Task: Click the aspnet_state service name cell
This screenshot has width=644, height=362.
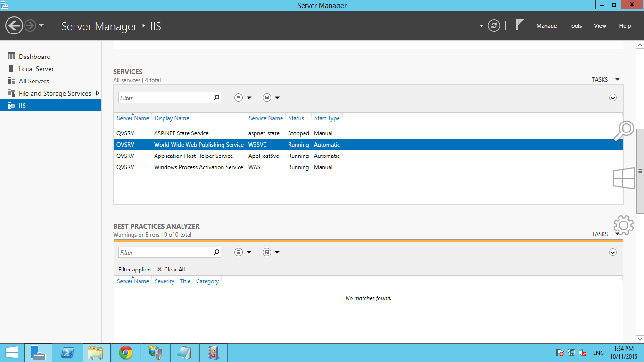Action: point(264,133)
